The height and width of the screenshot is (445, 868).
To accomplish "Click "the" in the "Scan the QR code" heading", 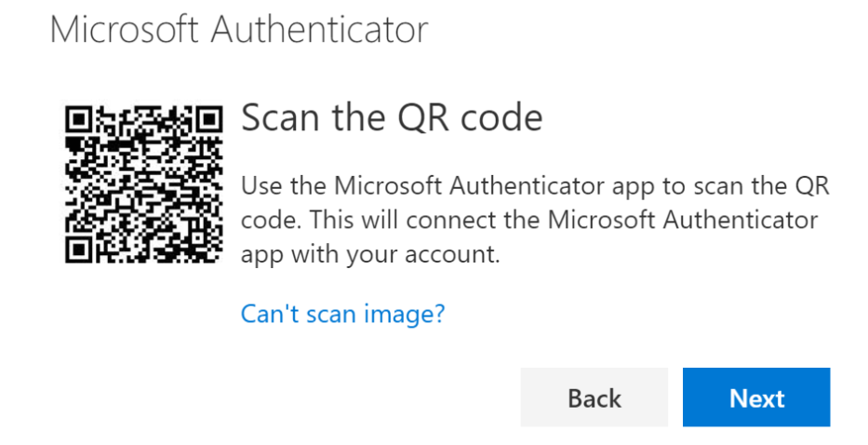I will pos(360,117).
